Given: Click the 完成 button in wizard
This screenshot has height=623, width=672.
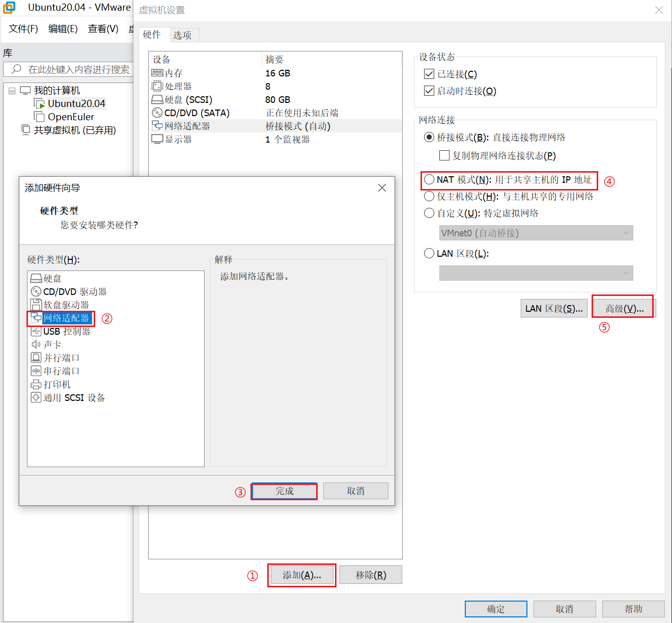Looking at the screenshot, I should (285, 491).
